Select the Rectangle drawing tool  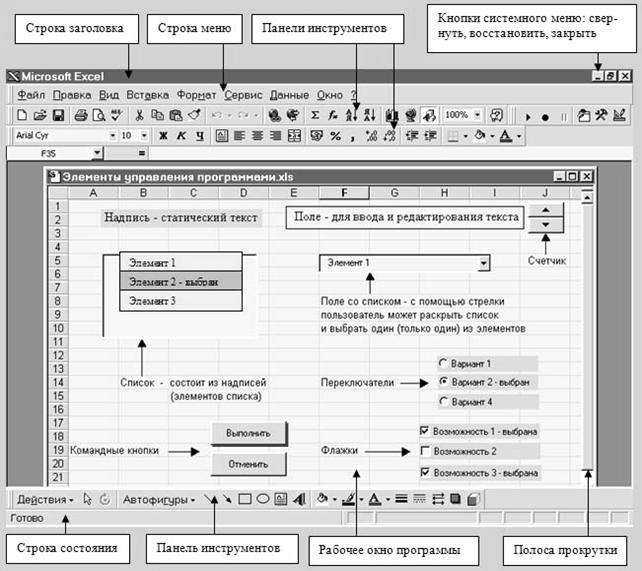tap(244, 498)
